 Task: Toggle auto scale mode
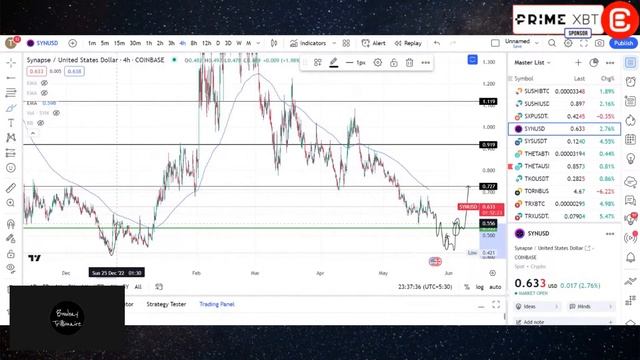coord(495,287)
